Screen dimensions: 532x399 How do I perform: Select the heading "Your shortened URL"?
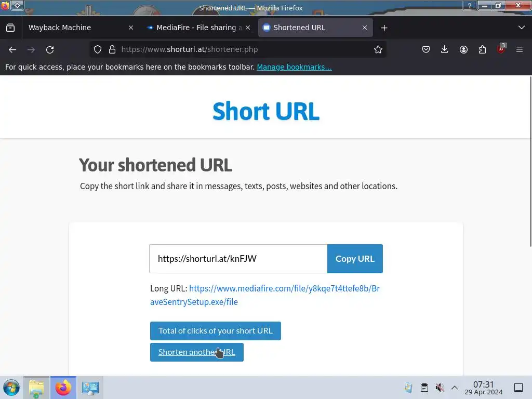tap(155, 165)
